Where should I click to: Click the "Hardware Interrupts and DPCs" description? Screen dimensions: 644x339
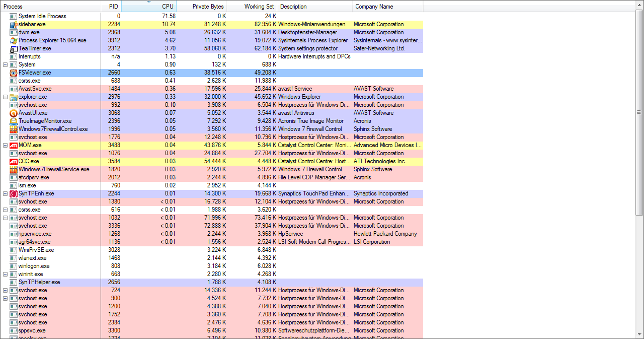(x=314, y=56)
